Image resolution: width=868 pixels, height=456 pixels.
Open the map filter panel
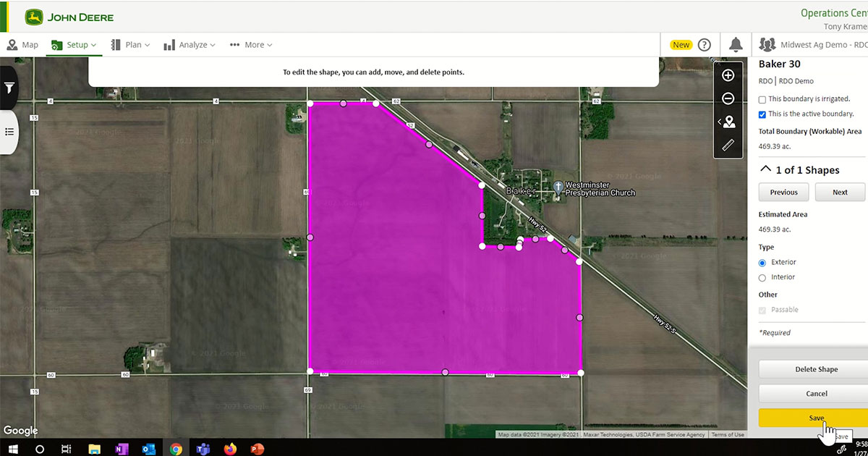pos(9,88)
